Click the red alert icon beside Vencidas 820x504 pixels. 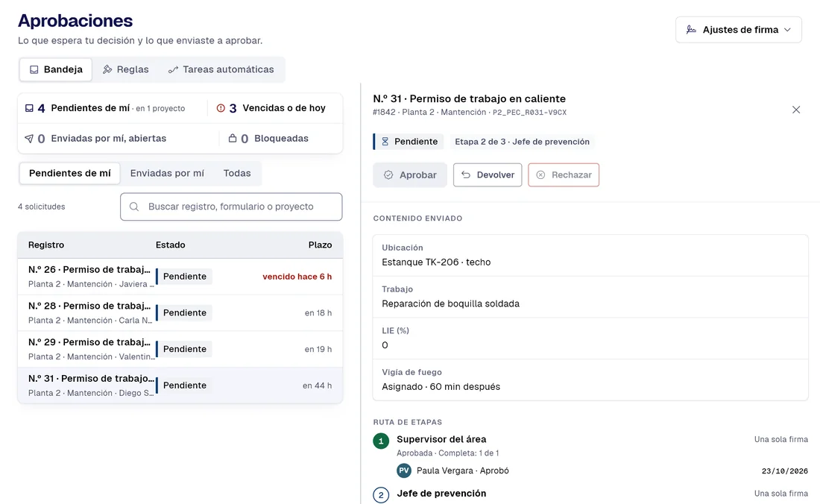pos(221,108)
